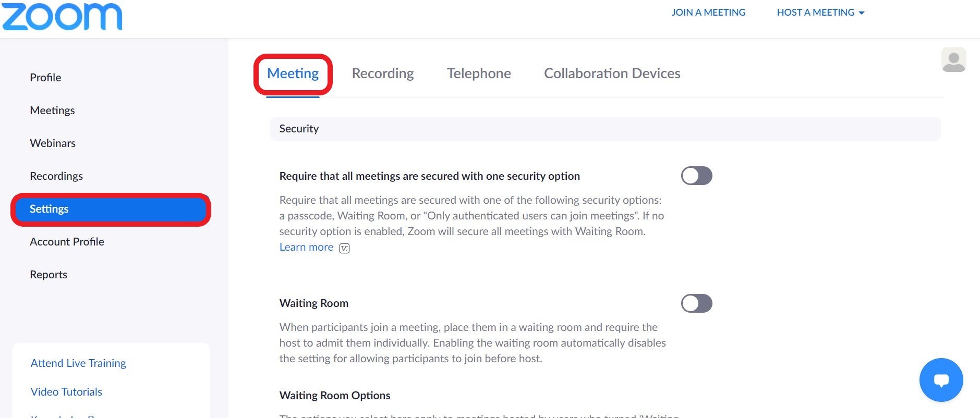Open the Learn more link
This screenshot has height=418, width=980.
pos(306,247)
